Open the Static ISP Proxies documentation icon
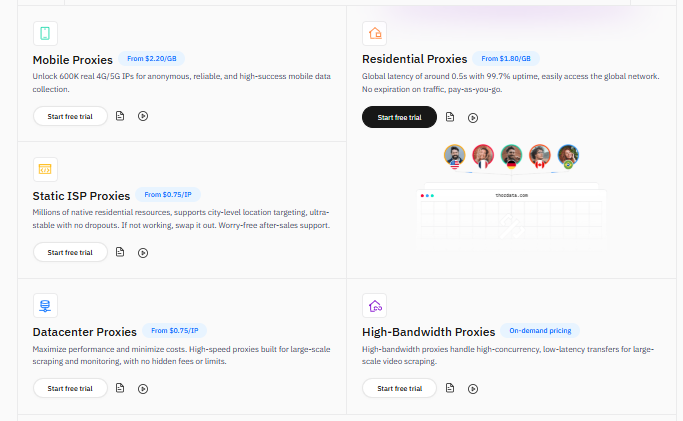683x421 pixels. click(120, 252)
